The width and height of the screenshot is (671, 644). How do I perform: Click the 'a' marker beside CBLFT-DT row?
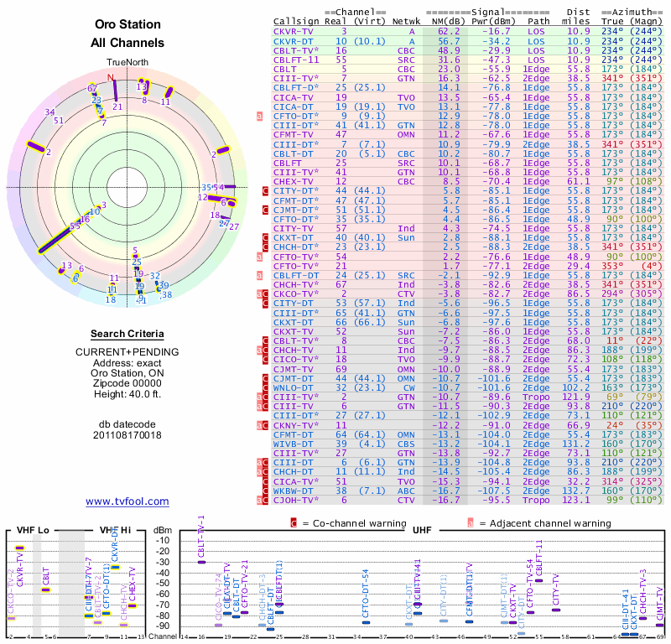pos(259,276)
